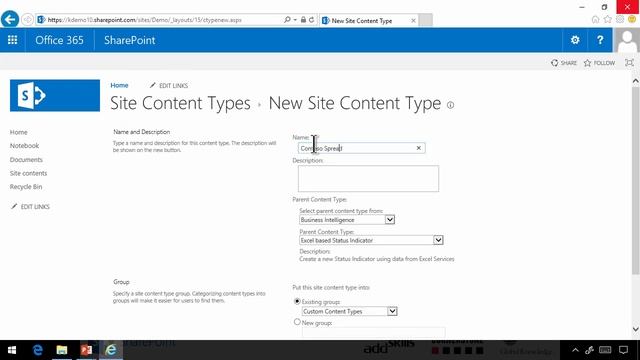The image size is (640, 360).
Task: Click into the Name text field
Action: 362,148
